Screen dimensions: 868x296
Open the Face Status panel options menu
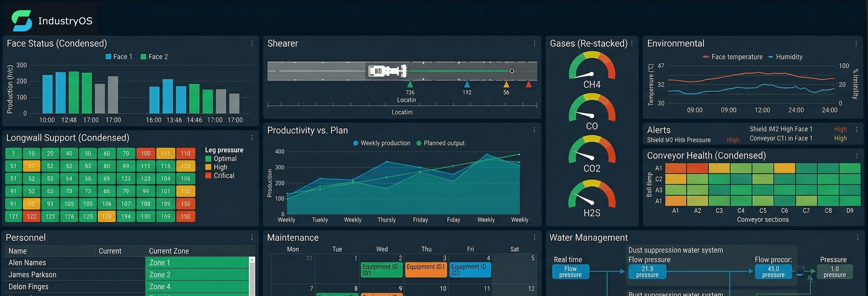tap(251, 43)
